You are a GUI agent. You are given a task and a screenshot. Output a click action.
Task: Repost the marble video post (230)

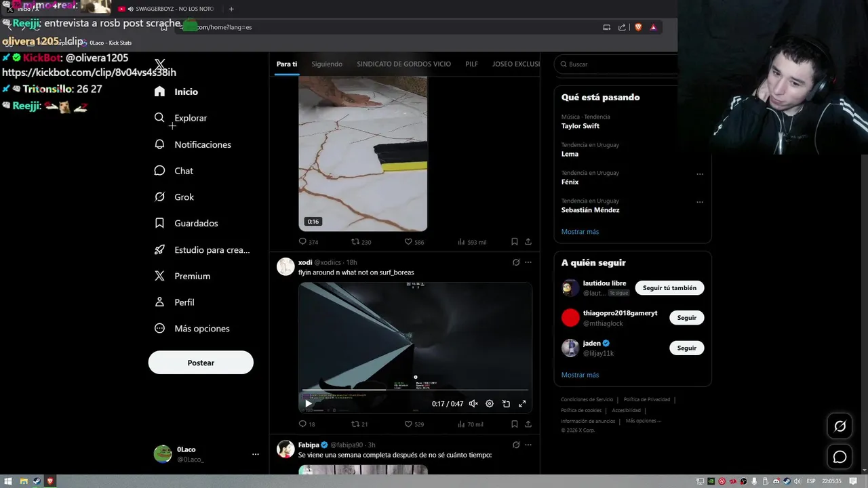click(x=361, y=242)
